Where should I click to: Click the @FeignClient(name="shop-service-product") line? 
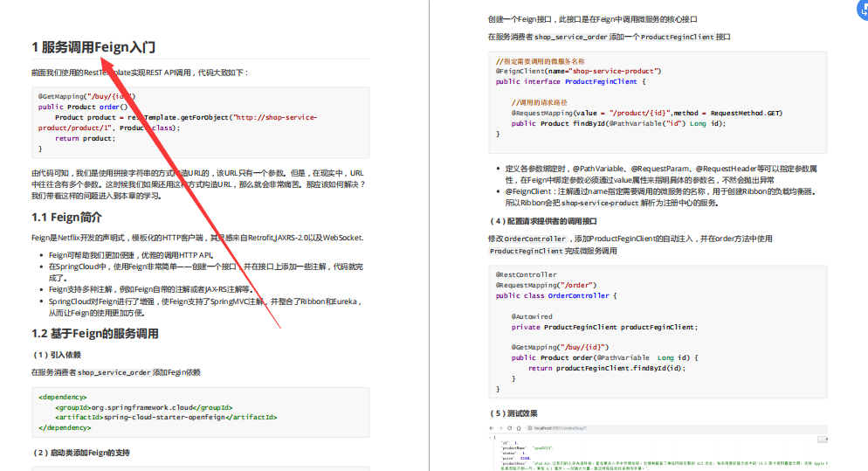578,71
